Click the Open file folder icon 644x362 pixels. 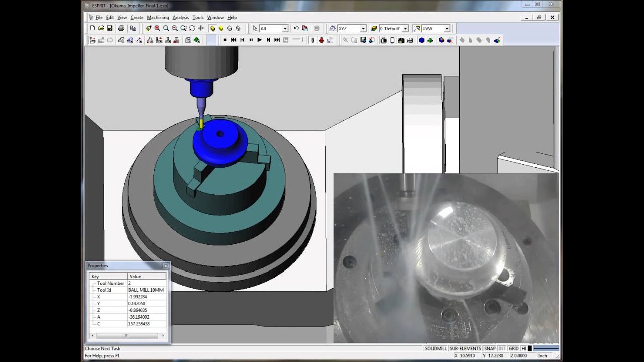101,28
